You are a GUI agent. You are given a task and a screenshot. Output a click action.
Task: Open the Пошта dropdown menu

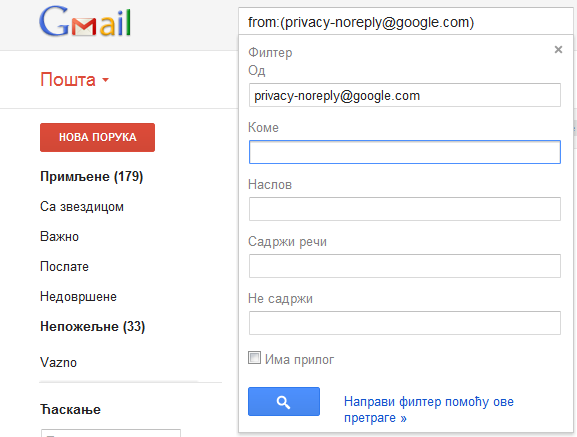(75, 80)
